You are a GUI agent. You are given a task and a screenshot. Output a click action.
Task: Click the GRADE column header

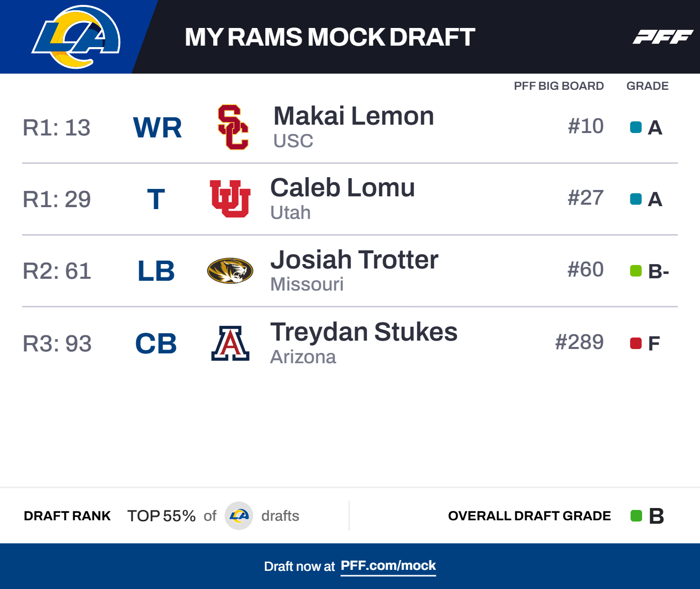647,86
